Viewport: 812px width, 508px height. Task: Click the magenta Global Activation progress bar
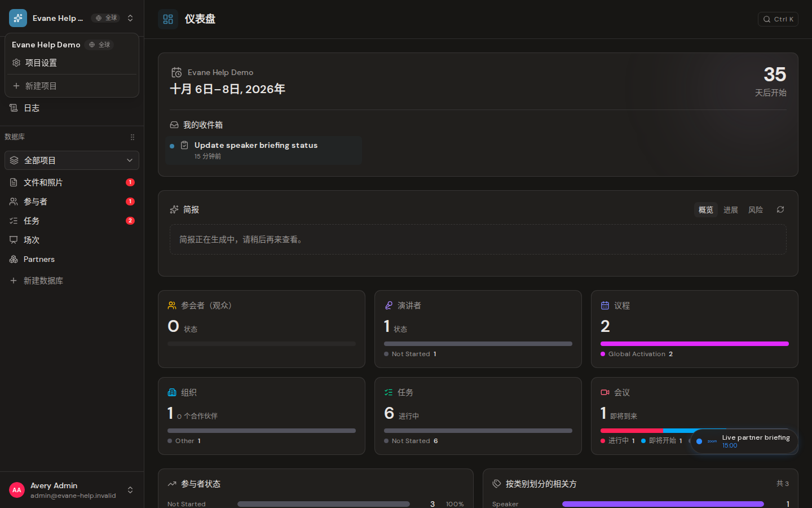click(695, 344)
